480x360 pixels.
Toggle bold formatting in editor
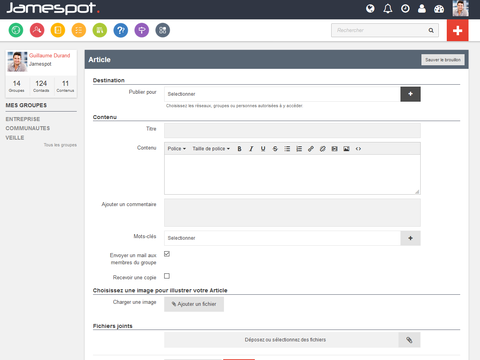(239, 149)
